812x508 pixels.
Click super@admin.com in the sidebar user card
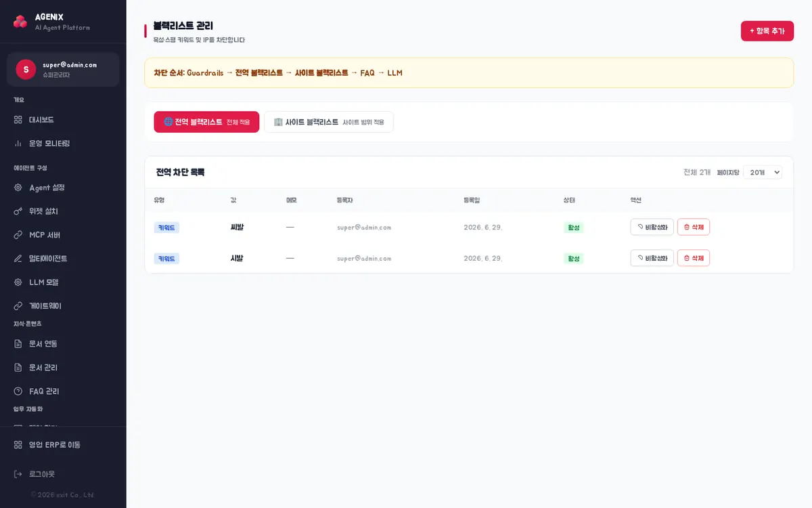[x=70, y=65]
